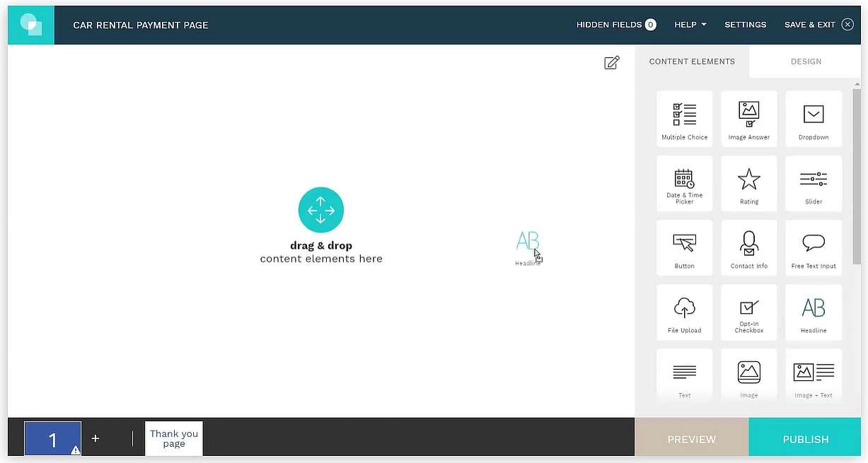Viewport: 868px width, 463px height.
Task: Select the Multiple Choice element
Action: coord(684,119)
